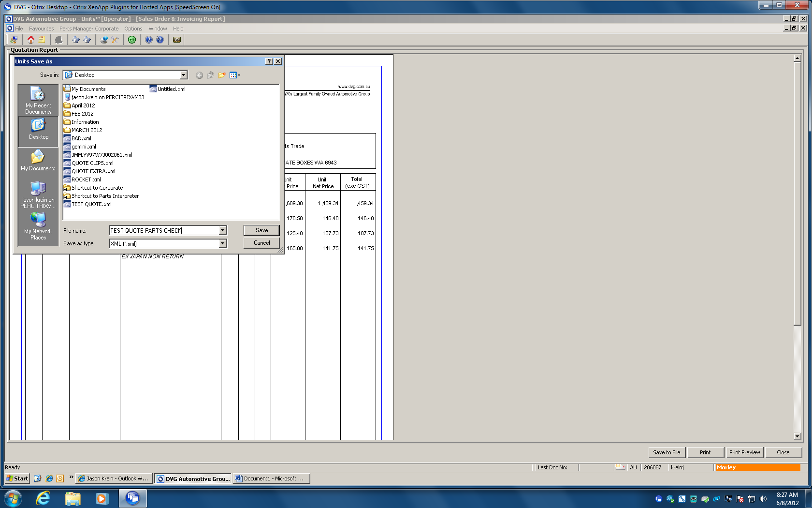This screenshot has height=508, width=812.
Task: Click the report vertical scrollbar down arrow
Action: pyautogui.click(x=797, y=436)
